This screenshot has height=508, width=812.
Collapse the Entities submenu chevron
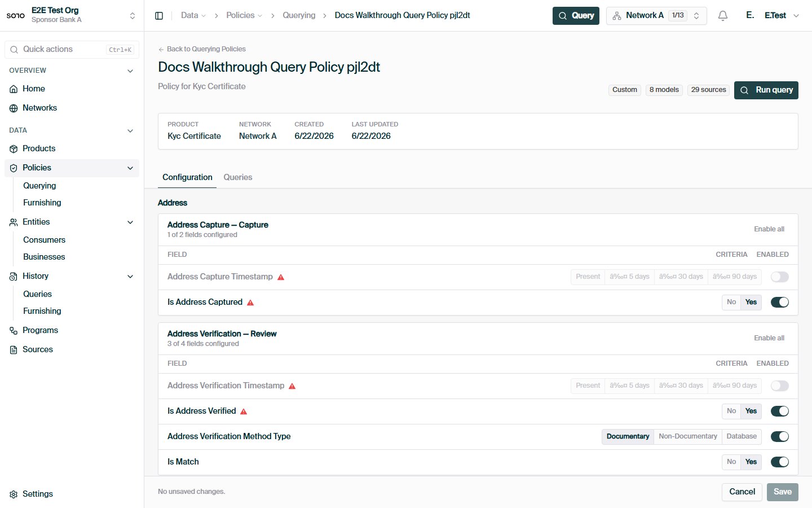coord(130,222)
